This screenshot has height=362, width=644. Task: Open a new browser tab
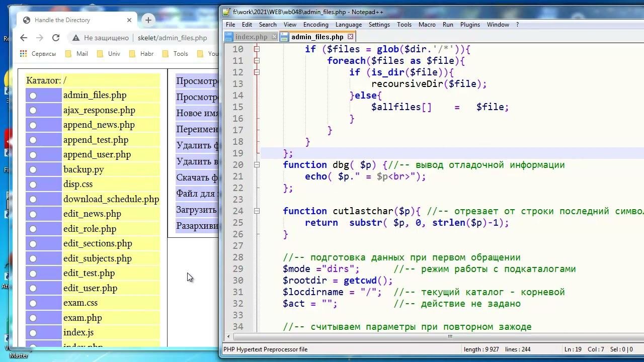click(x=148, y=20)
